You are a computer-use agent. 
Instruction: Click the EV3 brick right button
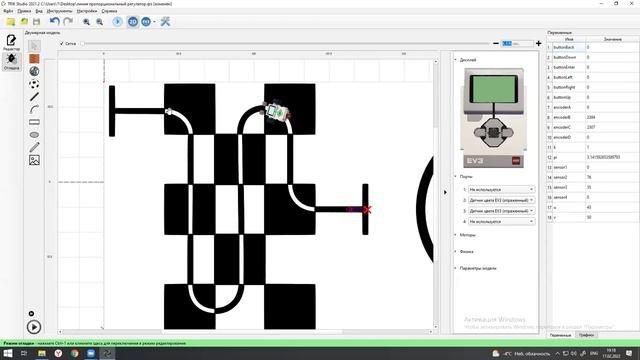(507, 132)
